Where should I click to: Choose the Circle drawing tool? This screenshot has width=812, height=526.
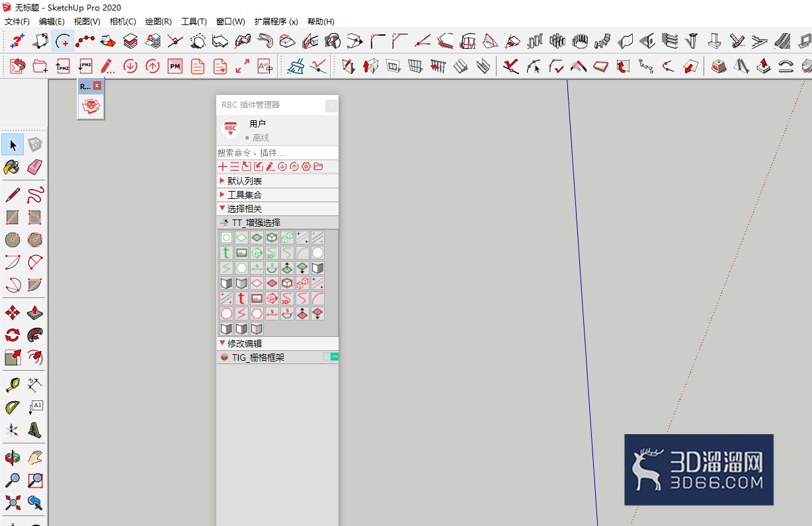pos(13,240)
